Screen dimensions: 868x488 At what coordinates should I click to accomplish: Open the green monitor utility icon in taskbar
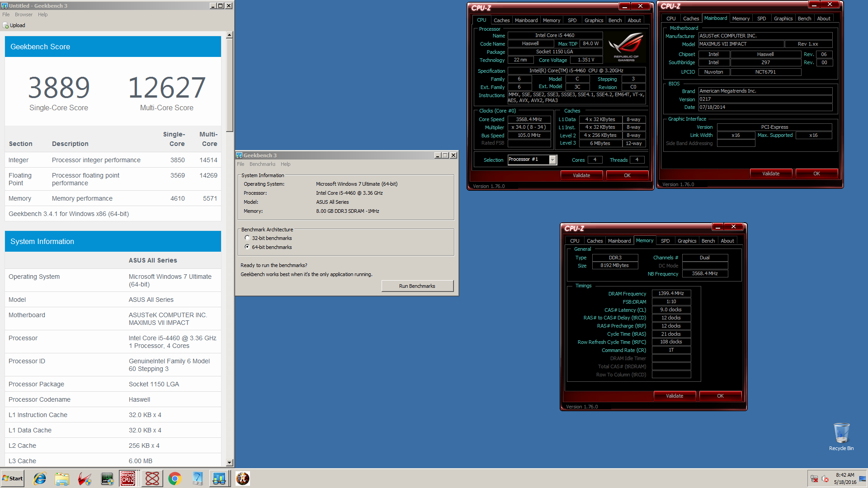pos(107,479)
